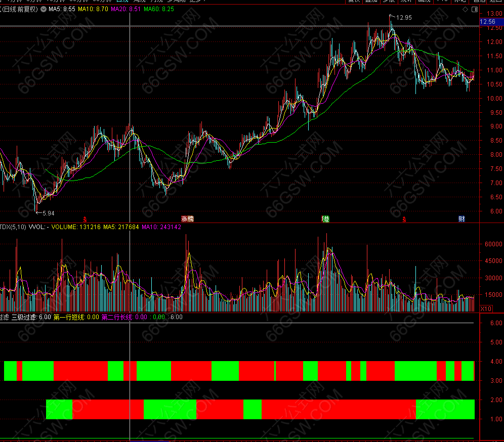Click the 45000 volume axis value
504x442 pixels.
click(493, 261)
